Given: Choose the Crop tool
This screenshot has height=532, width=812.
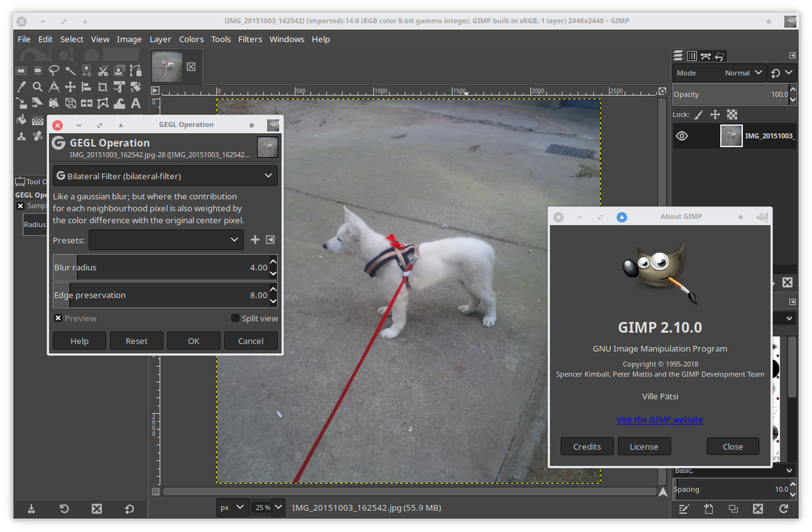Looking at the screenshot, I should pos(103,87).
